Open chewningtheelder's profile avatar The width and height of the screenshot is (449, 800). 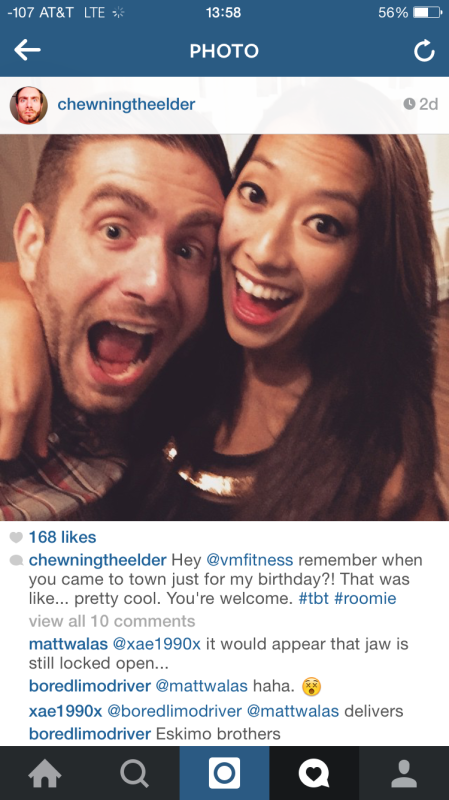pos(29,105)
